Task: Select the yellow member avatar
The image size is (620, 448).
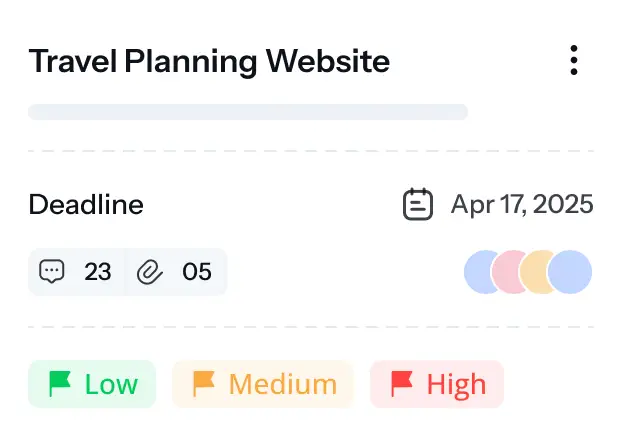Action: [533, 272]
